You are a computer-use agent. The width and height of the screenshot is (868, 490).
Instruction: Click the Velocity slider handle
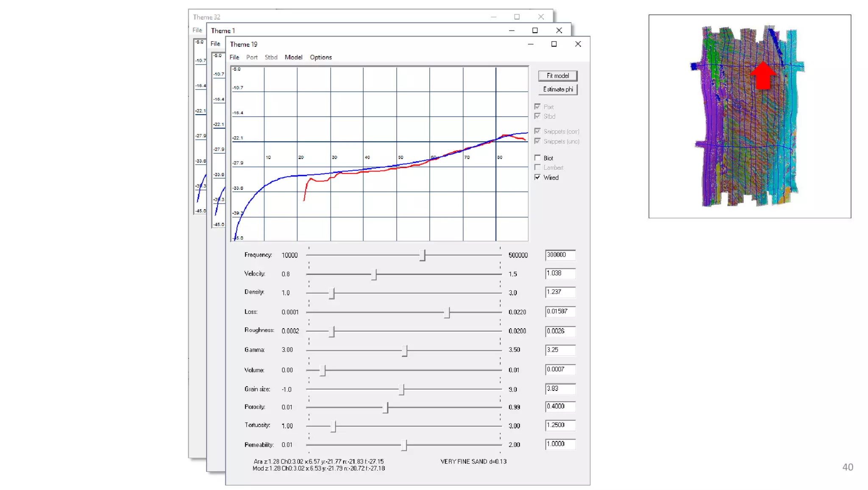[x=374, y=274]
